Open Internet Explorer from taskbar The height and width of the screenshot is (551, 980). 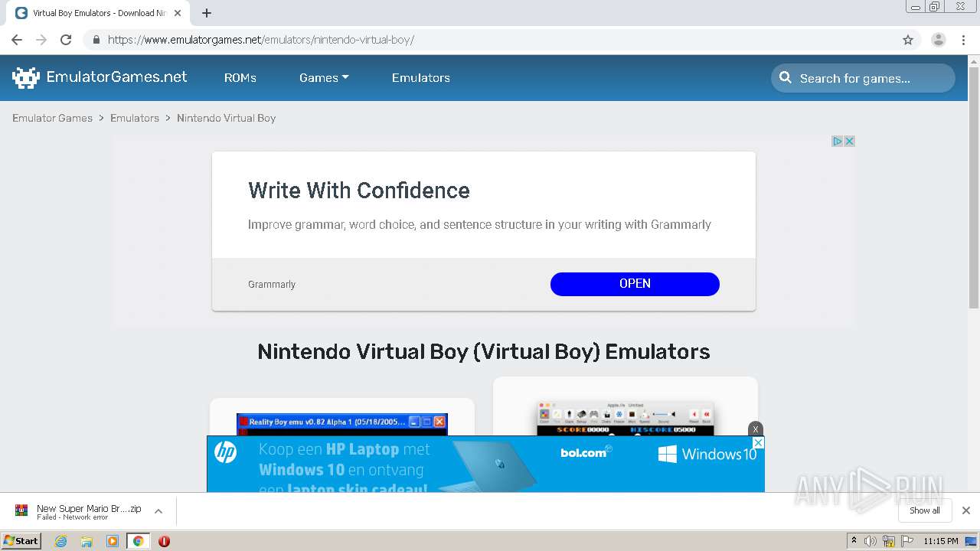click(60, 541)
